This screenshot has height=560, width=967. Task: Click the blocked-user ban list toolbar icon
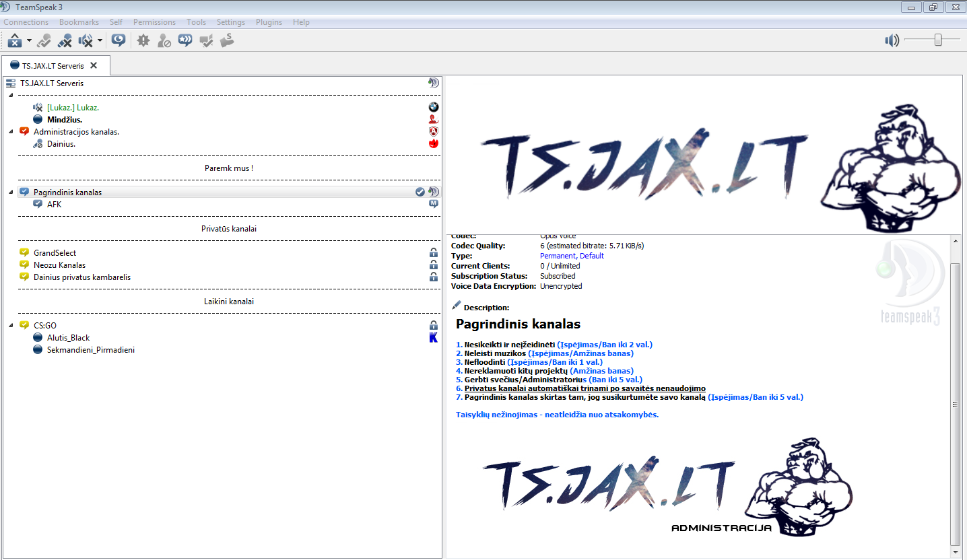coord(164,41)
